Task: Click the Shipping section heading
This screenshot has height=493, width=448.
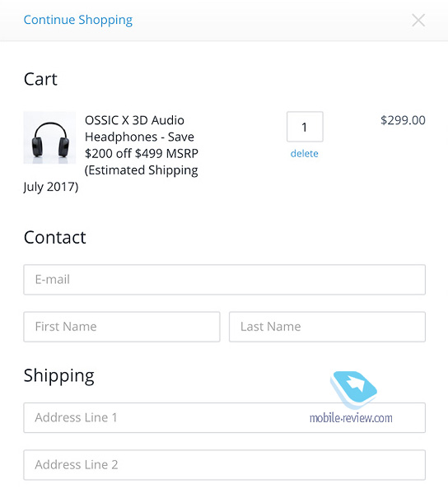Action: click(59, 376)
